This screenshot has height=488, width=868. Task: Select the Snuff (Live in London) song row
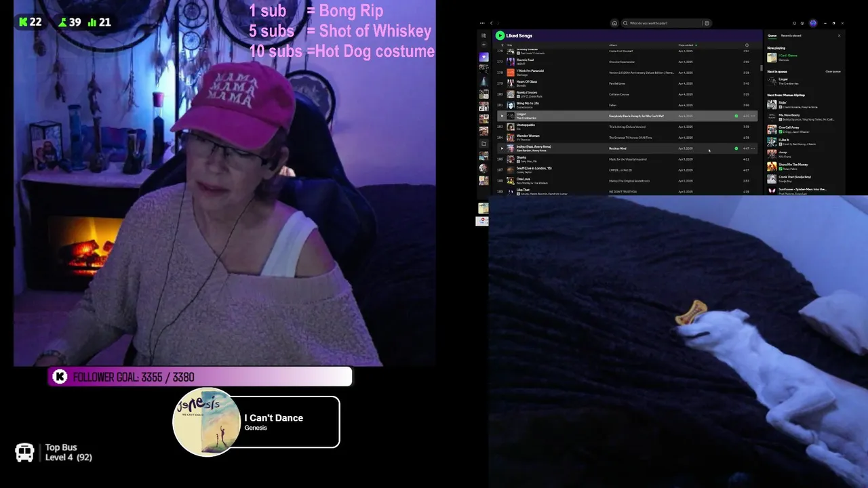[627, 170]
